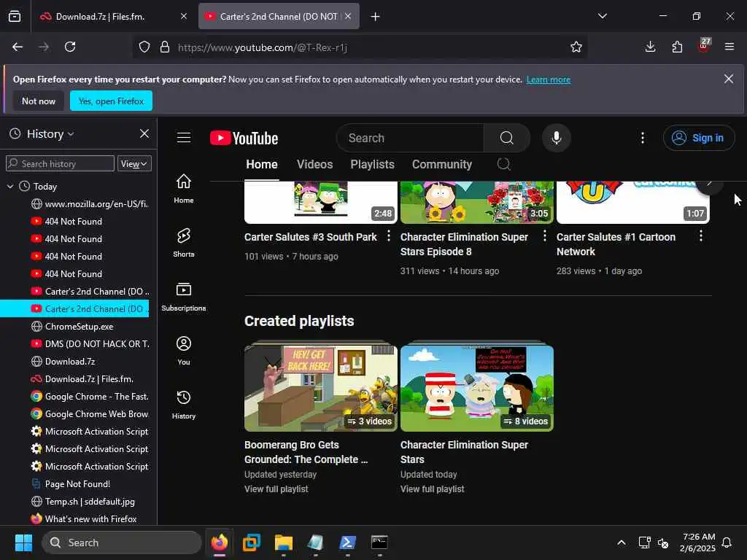Select the Carter's 2nd Channel browser tab
The image size is (747, 560).
(x=279, y=17)
